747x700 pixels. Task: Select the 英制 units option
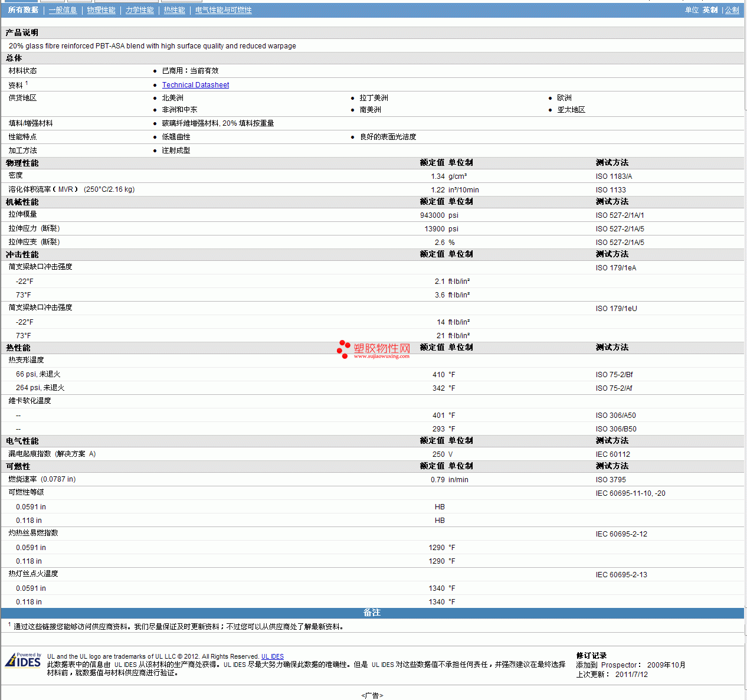(710, 10)
